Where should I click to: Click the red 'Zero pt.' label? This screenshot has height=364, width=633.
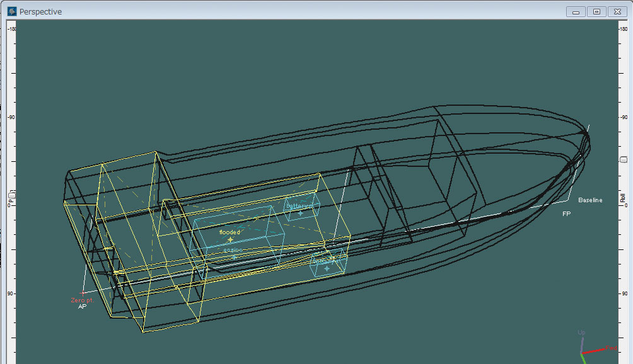[82, 300]
